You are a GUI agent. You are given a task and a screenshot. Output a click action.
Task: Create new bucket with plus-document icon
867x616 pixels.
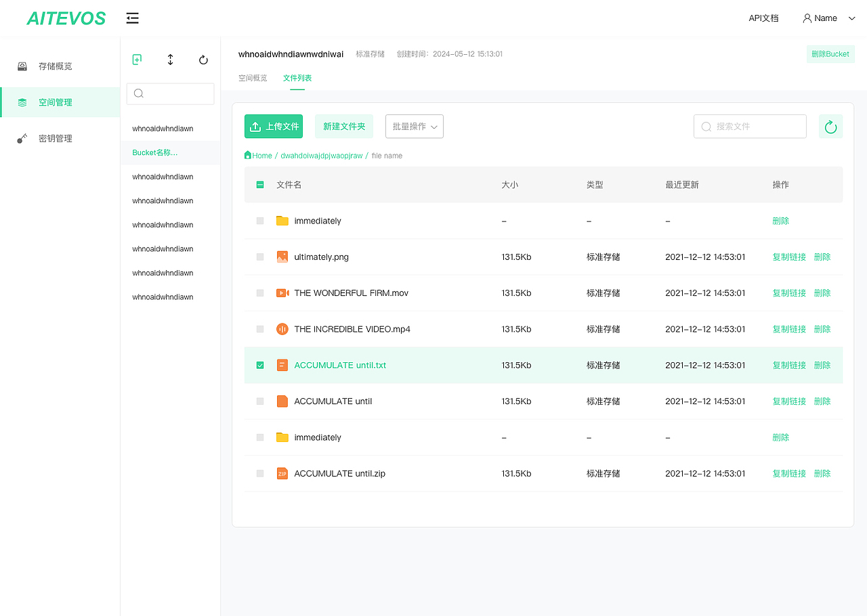[137, 60]
